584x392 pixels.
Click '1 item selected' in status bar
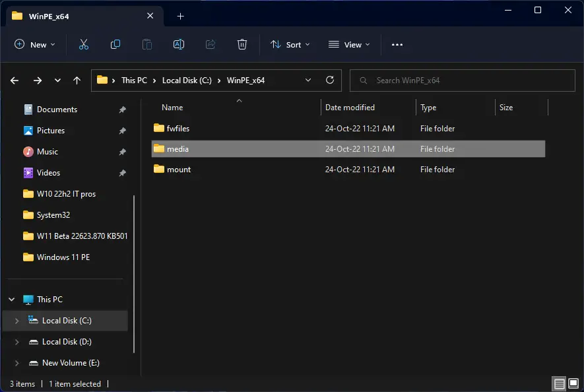[x=75, y=384]
